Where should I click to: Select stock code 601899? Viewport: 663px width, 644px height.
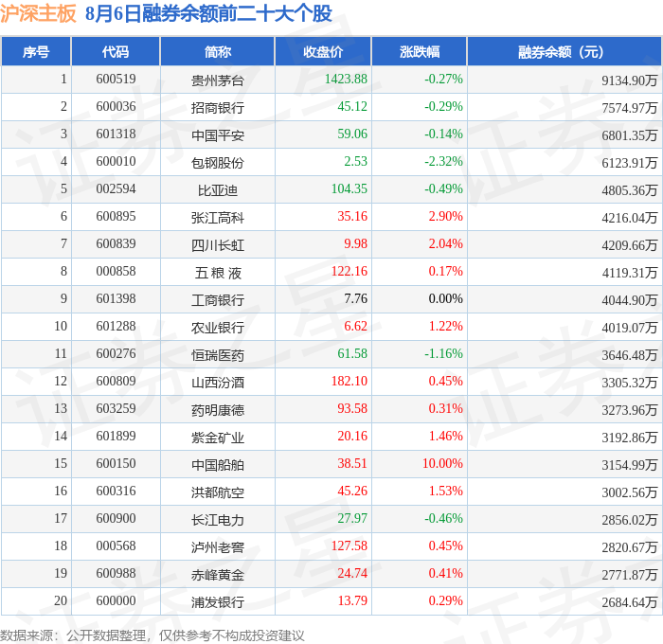click(116, 437)
